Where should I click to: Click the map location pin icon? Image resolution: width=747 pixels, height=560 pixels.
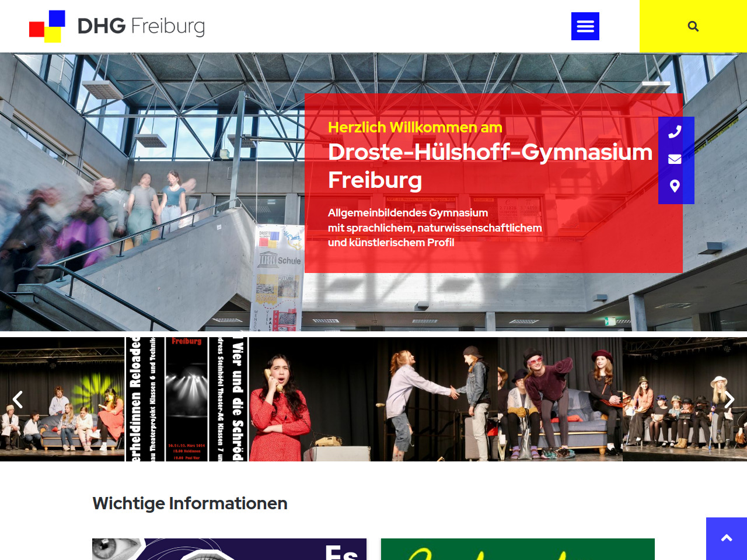[x=675, y=186]
